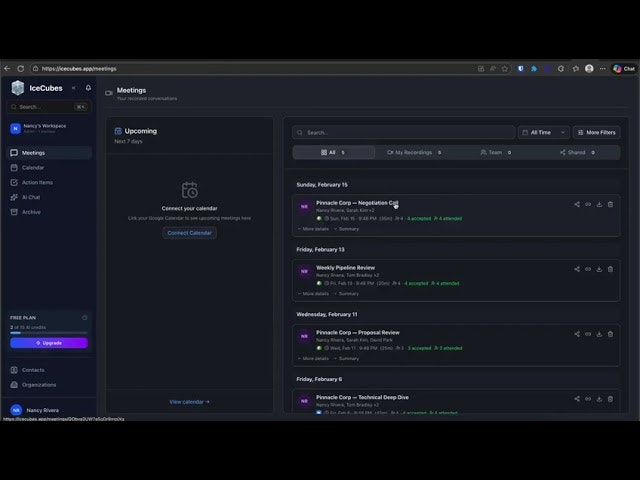Open the More Filters panel
Image resolution: width=640 pixels, height=480 pixels.
597,132
